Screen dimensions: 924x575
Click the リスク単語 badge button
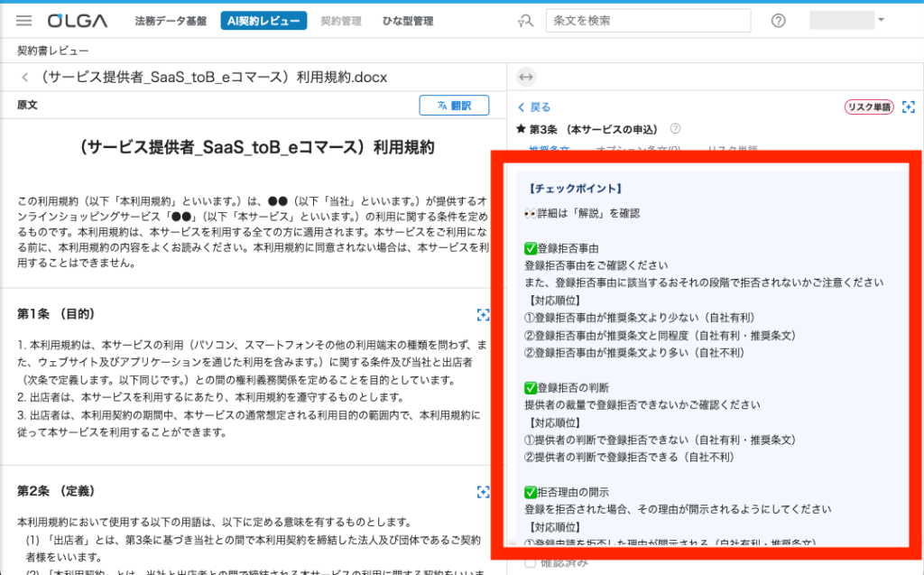869,107
